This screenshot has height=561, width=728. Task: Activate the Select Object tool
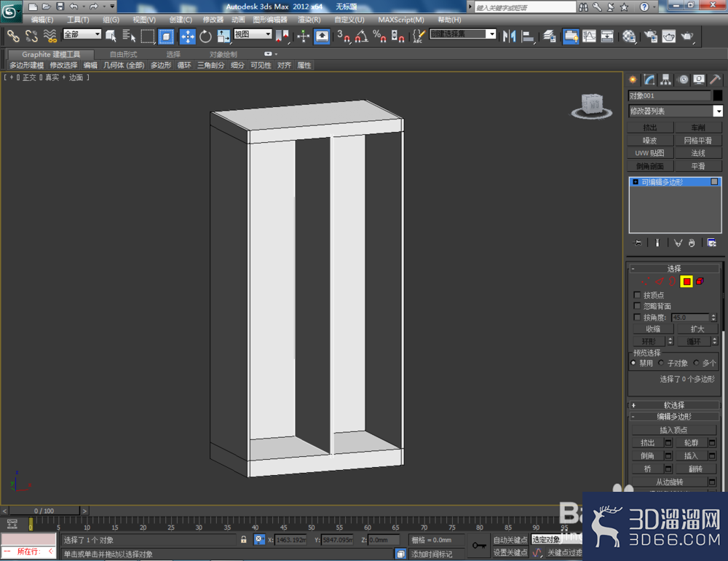[111, 36]
